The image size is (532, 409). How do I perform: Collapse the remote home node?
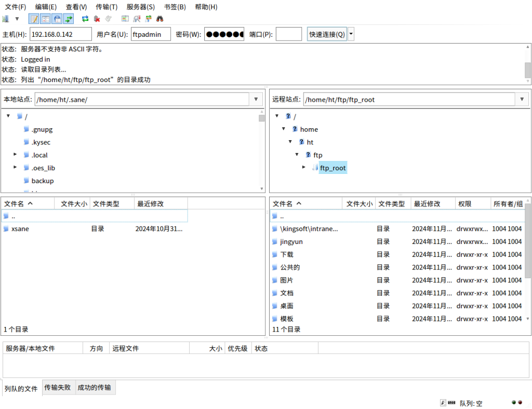tap(284, 129)
